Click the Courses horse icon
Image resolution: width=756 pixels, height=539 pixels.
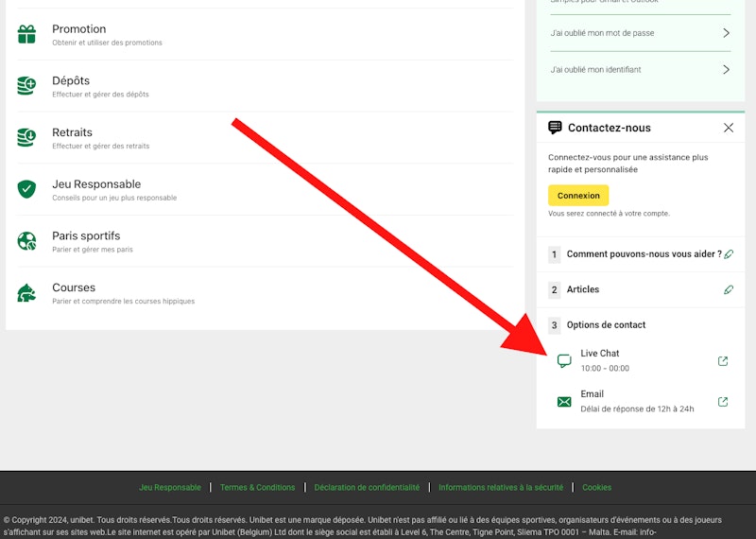(26, 293)
